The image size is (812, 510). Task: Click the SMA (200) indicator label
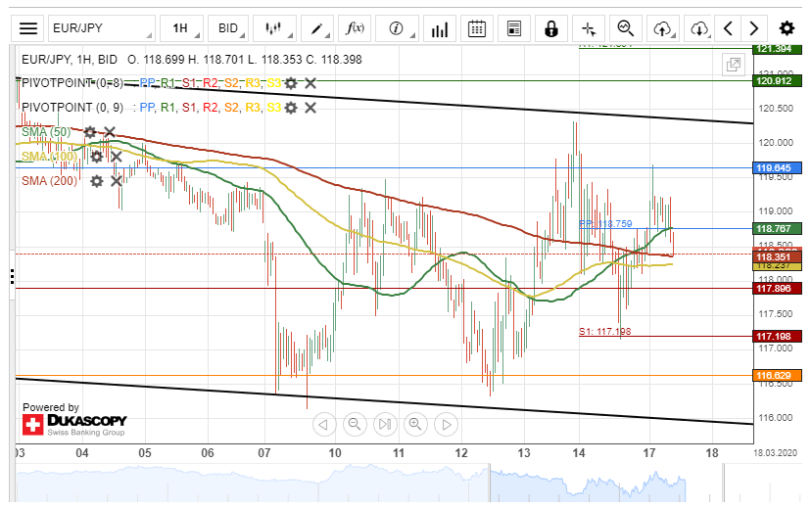pos(49,181)
